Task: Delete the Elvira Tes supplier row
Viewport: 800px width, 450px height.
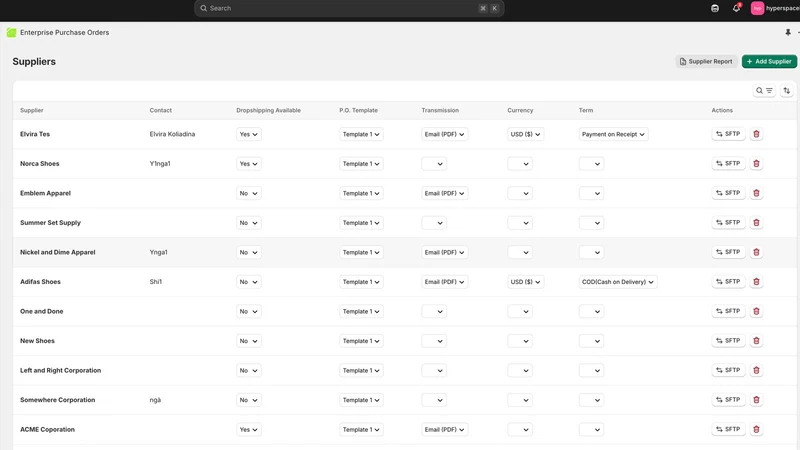Action: [756, 134]
